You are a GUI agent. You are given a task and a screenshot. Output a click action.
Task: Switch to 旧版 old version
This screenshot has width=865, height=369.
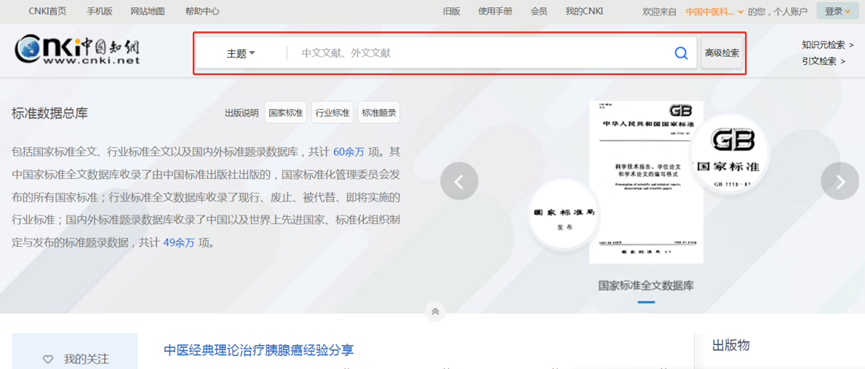pos(451,11)
